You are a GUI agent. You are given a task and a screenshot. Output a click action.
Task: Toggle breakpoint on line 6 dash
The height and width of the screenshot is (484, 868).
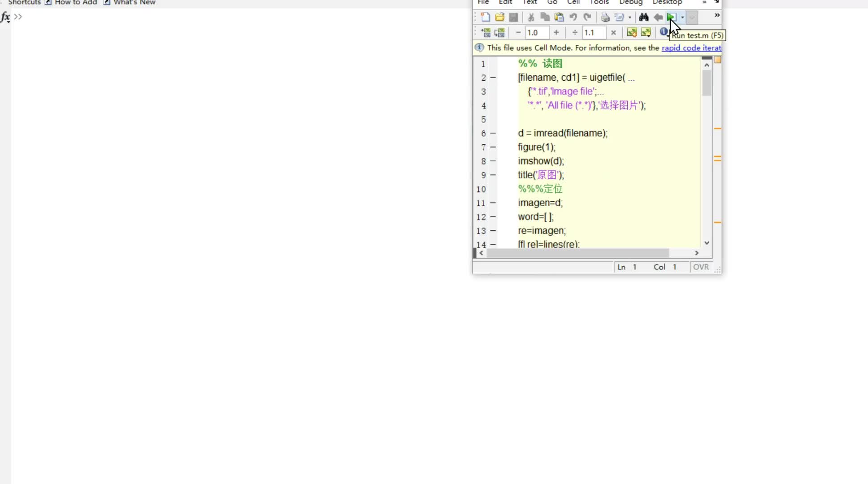tap(493, 133)
